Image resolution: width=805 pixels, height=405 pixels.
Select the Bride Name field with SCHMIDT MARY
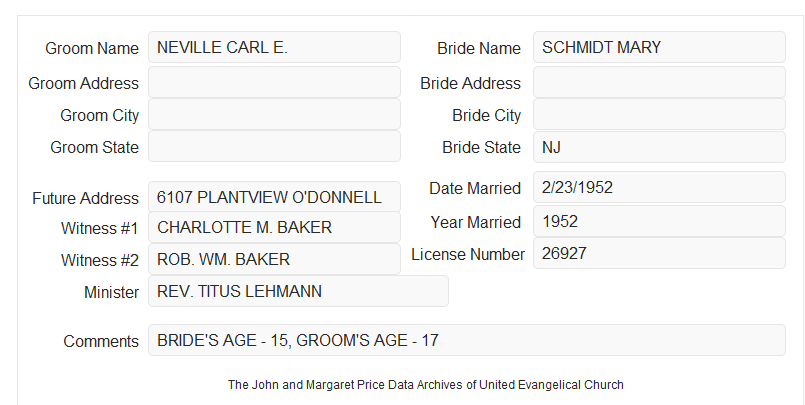pyautogui.click(x=659, y=47)
